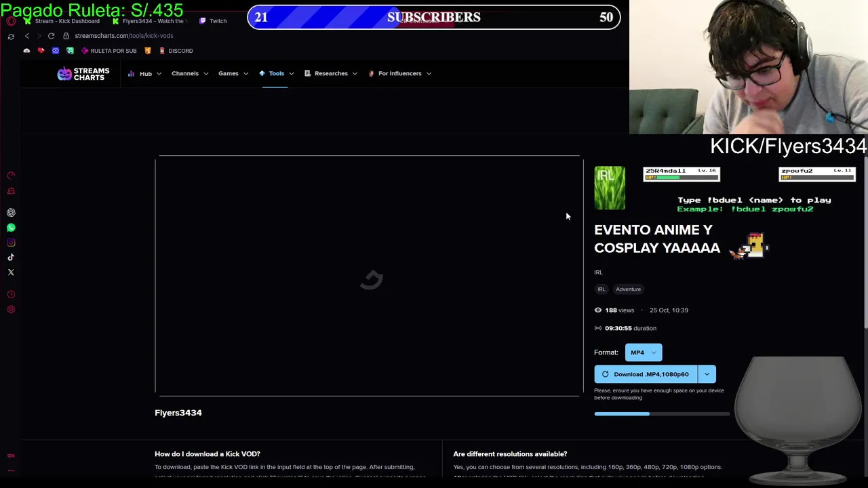
Task: Click the small 'IRL' category text above tags
Action: pyautogui.click(x=598, y=272)
